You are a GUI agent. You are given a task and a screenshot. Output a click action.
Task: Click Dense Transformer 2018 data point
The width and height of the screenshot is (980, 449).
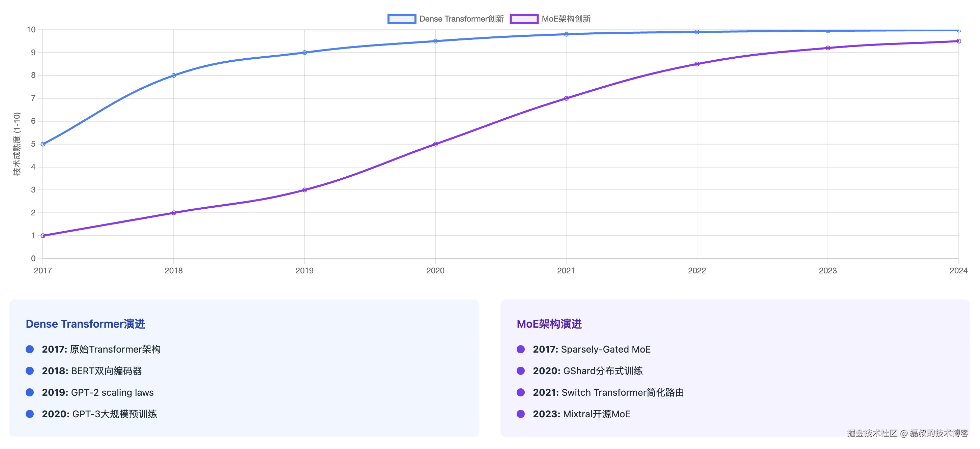[173, 75]
